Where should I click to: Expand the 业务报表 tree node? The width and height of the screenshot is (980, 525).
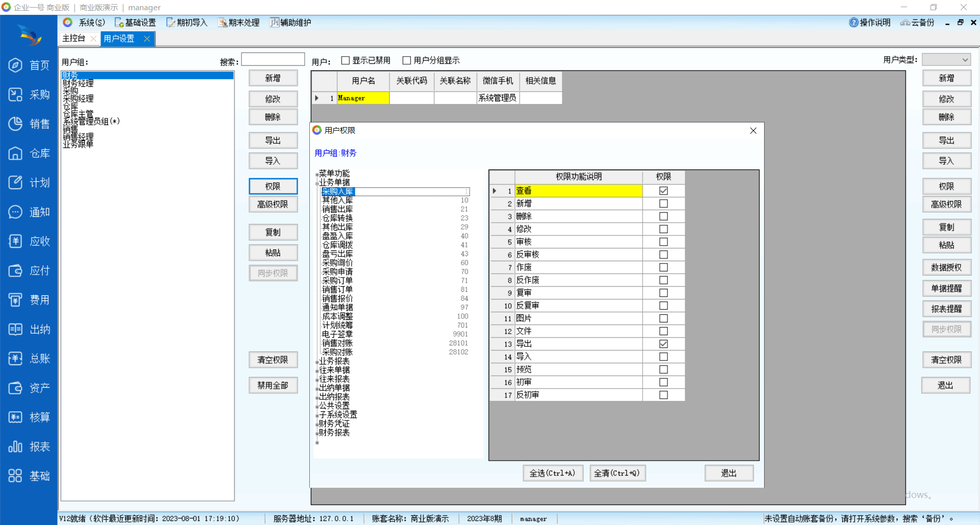tap(317, 362)
